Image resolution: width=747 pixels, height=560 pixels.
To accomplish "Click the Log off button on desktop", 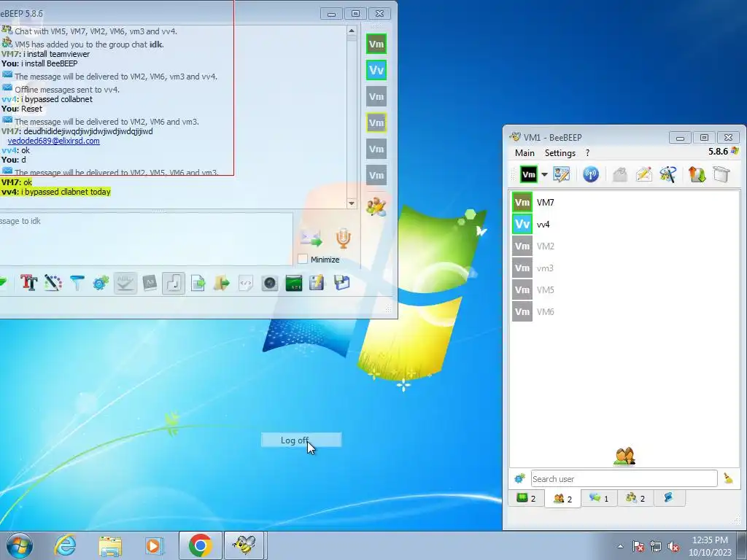I will [301, 440].
